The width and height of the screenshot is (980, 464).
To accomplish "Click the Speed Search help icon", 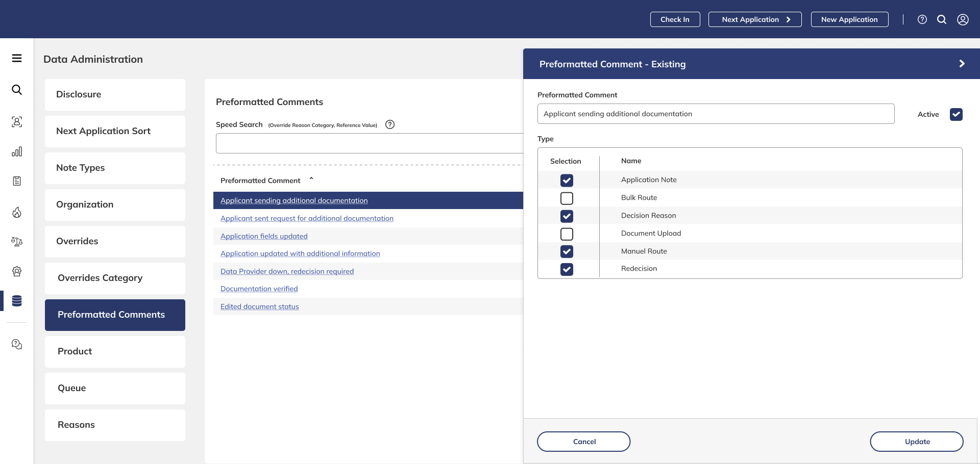I will coord(390,124).
